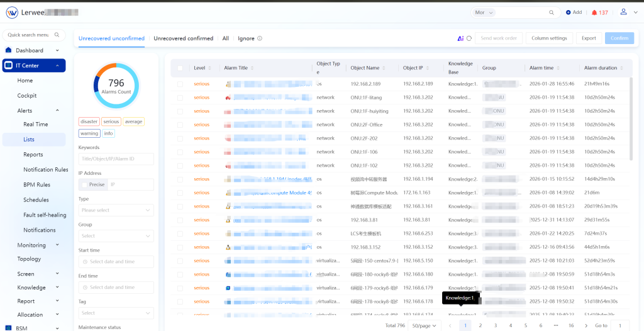Switch to Unrecovered confirmed tab
644x331 pixels.
tap(183, 38)
